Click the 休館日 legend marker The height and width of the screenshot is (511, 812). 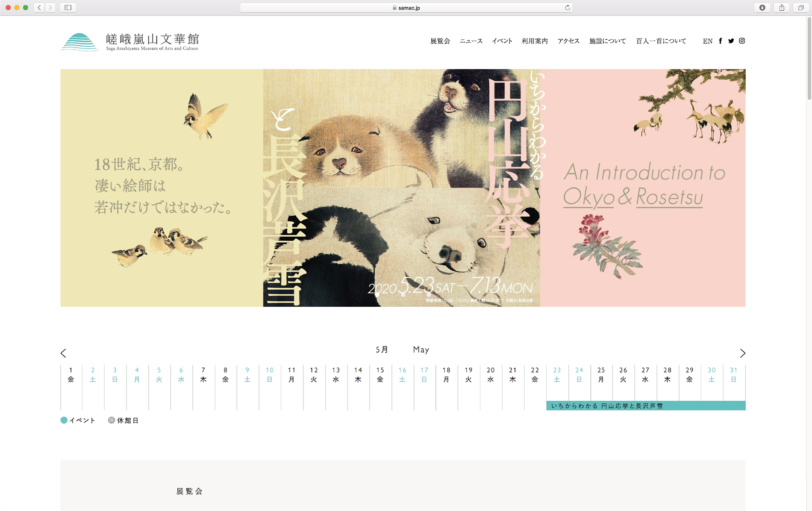pos(112,420)
